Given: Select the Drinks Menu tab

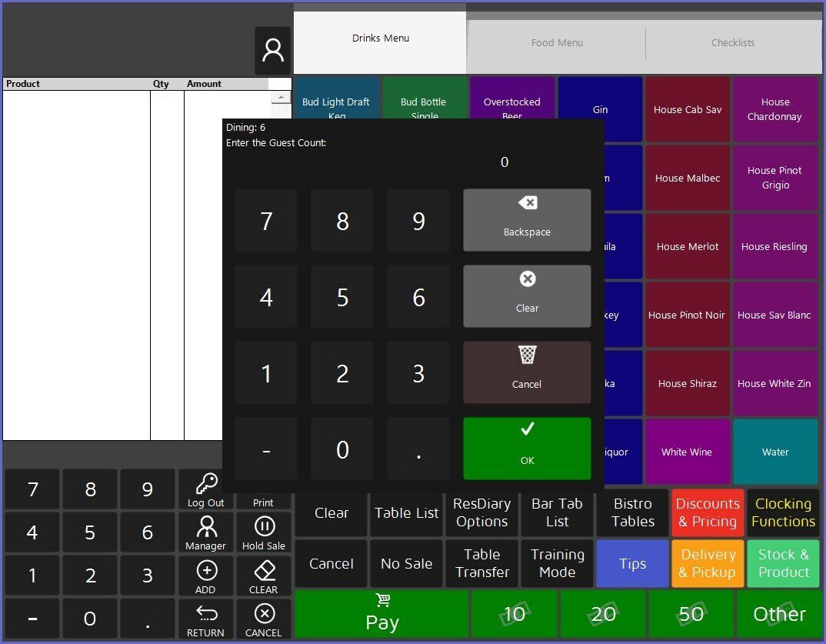Looking at the screenshot, I should [x=380, y=38].
